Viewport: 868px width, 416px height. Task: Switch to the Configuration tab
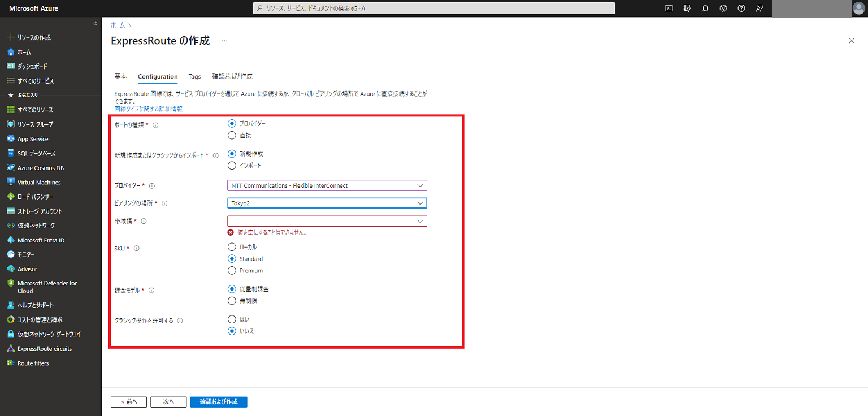click(158, 76)
